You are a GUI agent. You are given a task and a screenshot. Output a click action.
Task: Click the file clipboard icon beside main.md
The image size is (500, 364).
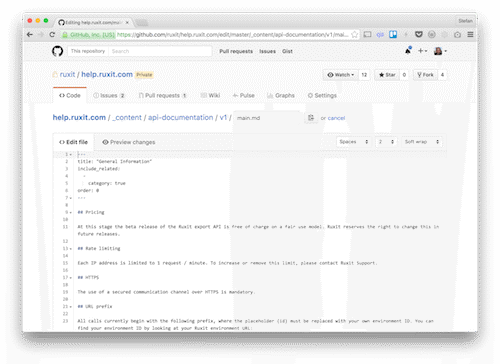[x=311, y=118]
